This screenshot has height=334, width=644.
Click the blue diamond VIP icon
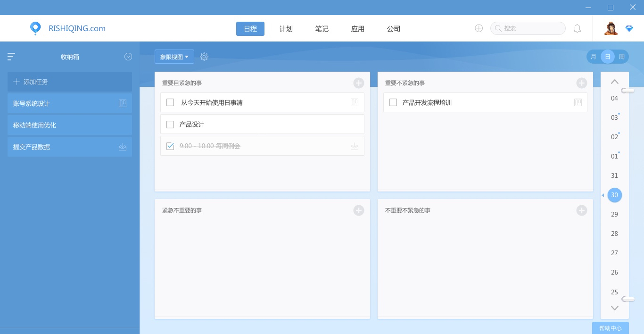[629, 29]
